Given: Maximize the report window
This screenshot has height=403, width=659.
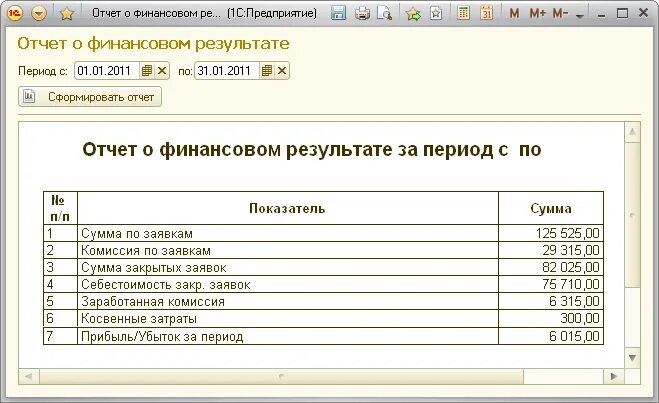Looking at the screenshot, I should pyautogui.click(x=622, y=13).
